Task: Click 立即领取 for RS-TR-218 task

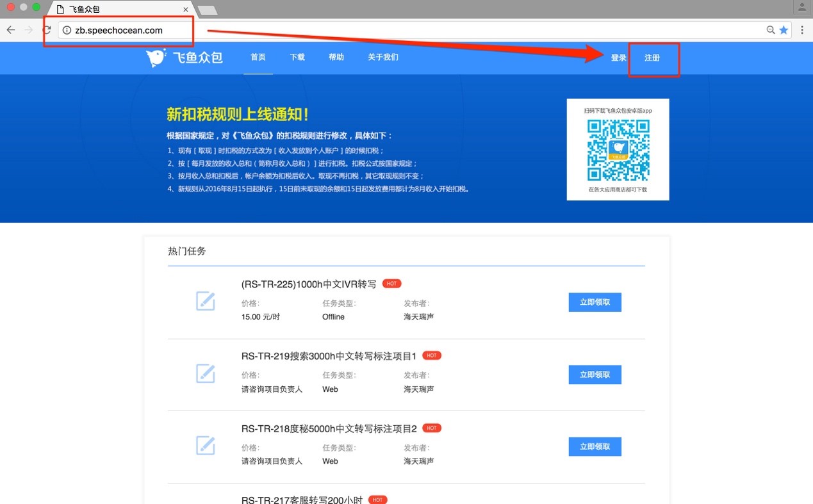Action: point(595,446)
